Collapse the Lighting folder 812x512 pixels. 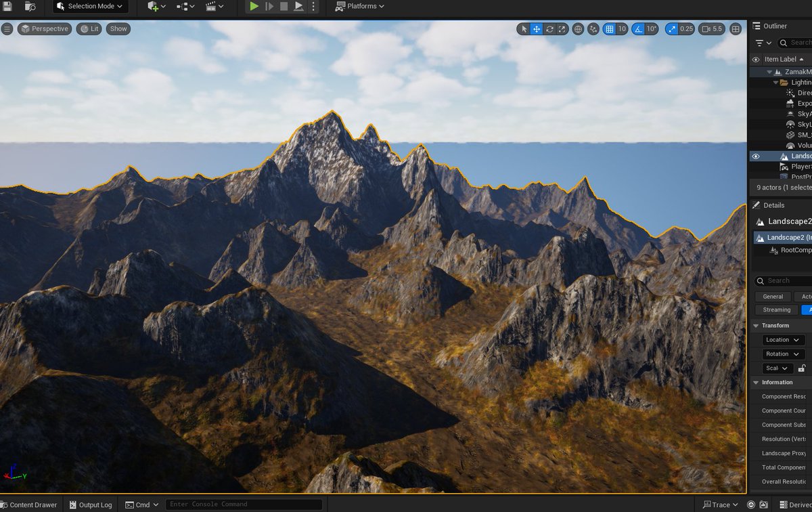click(775, 83)
